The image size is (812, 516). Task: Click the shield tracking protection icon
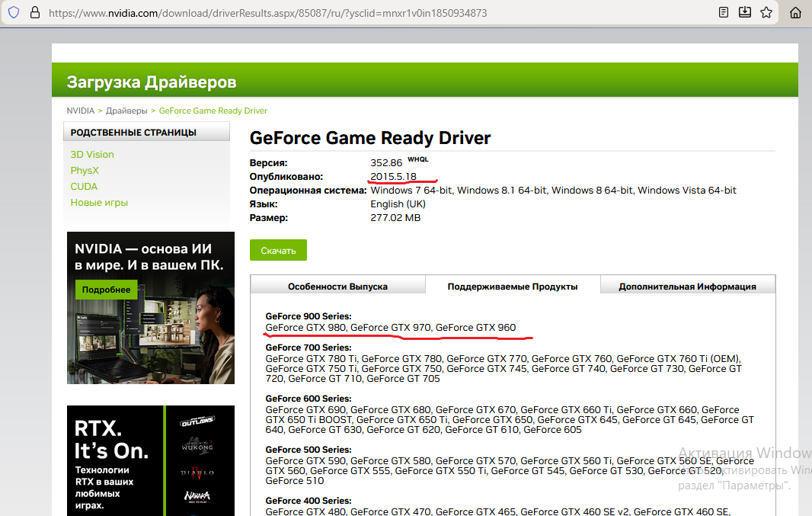[x=14, y=12]
